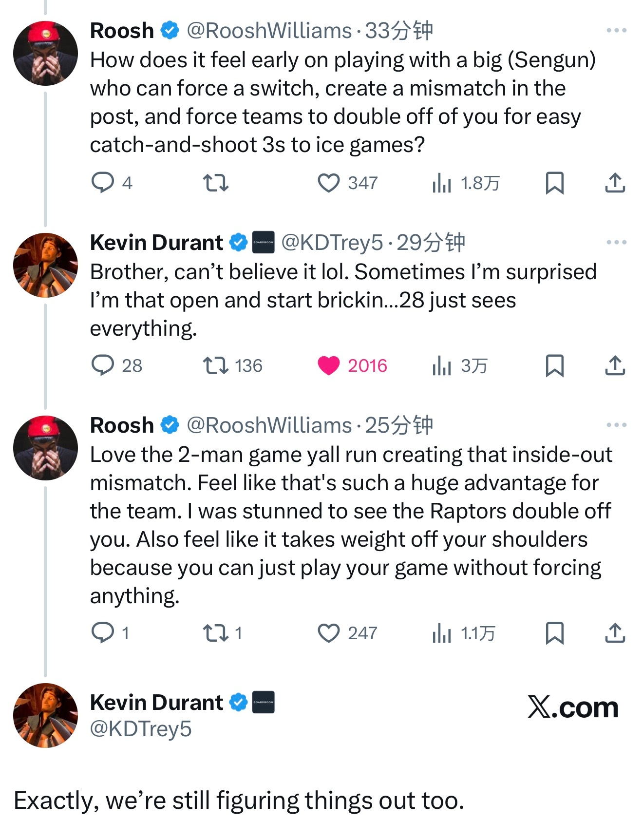Reply to Kevin Durant's 'Brother' tweet

(103, 366)
